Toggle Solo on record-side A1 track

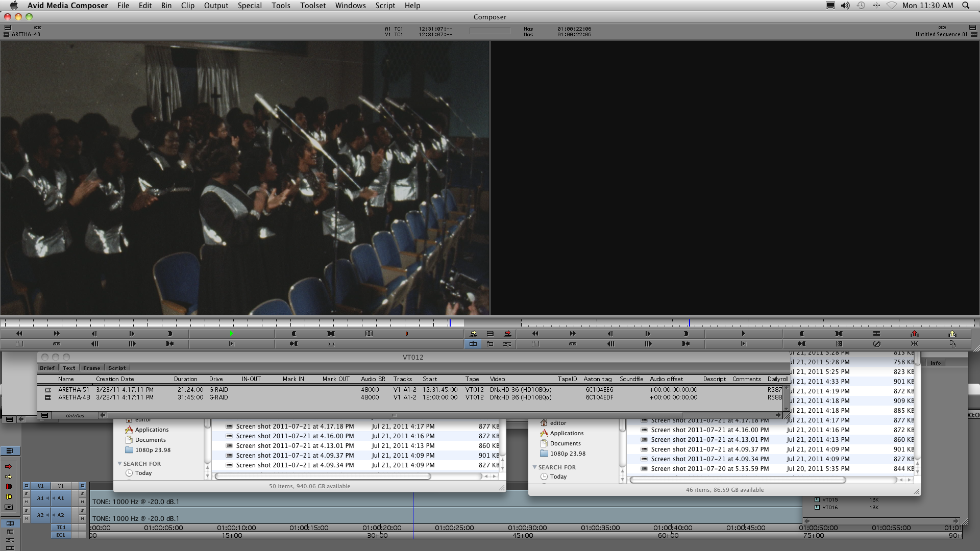(x=82, y=494)
